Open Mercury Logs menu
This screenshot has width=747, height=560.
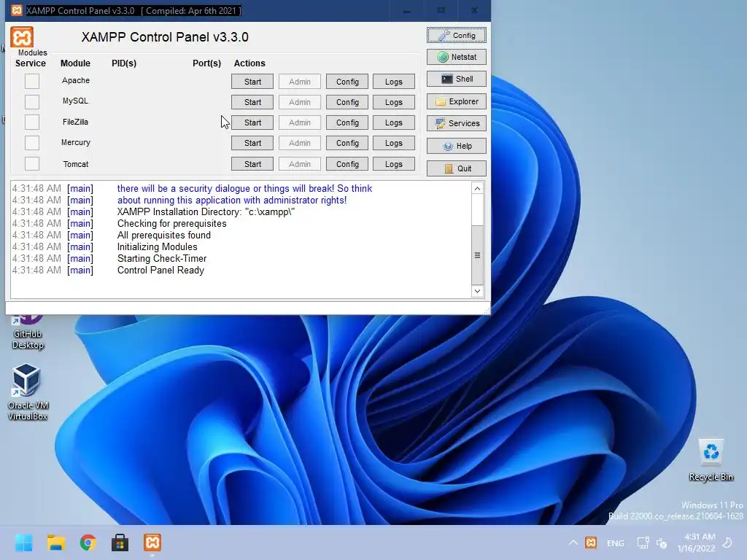(x=393, y=143)
